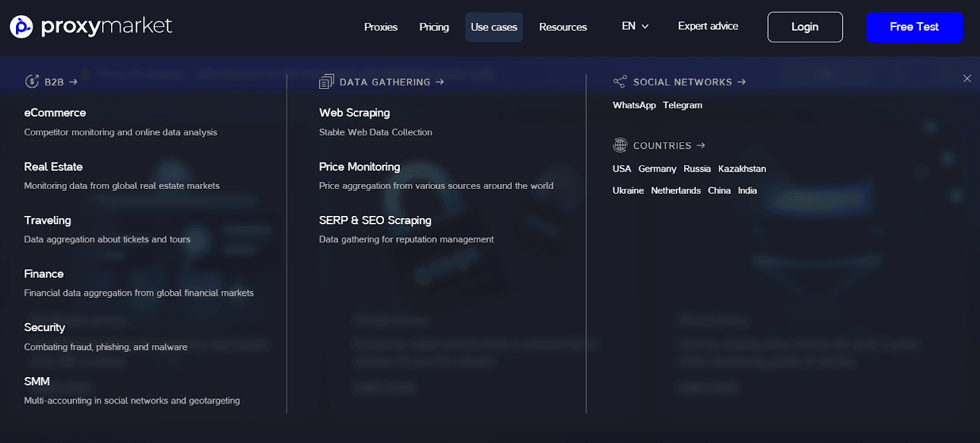980x443 pixels.
Task: Close the Use cases mega menu
Action: click(x=967, y=78)
